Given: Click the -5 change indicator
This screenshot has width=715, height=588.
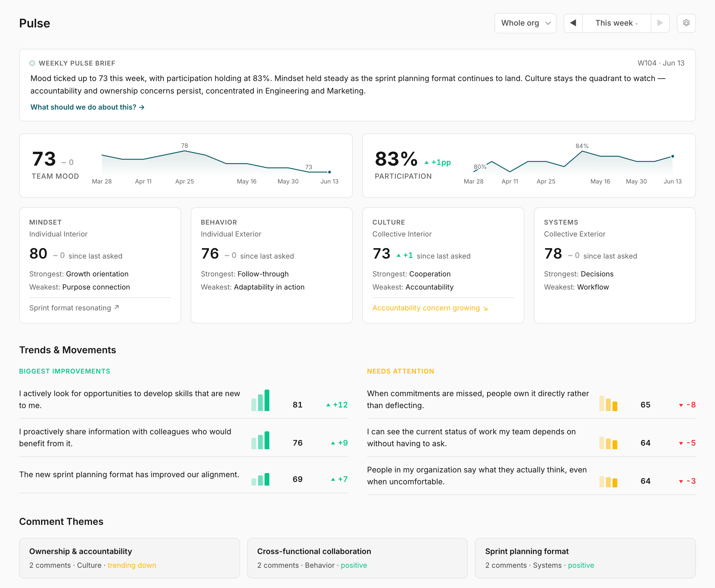Looking at the screenshot, I should [687, 443].
